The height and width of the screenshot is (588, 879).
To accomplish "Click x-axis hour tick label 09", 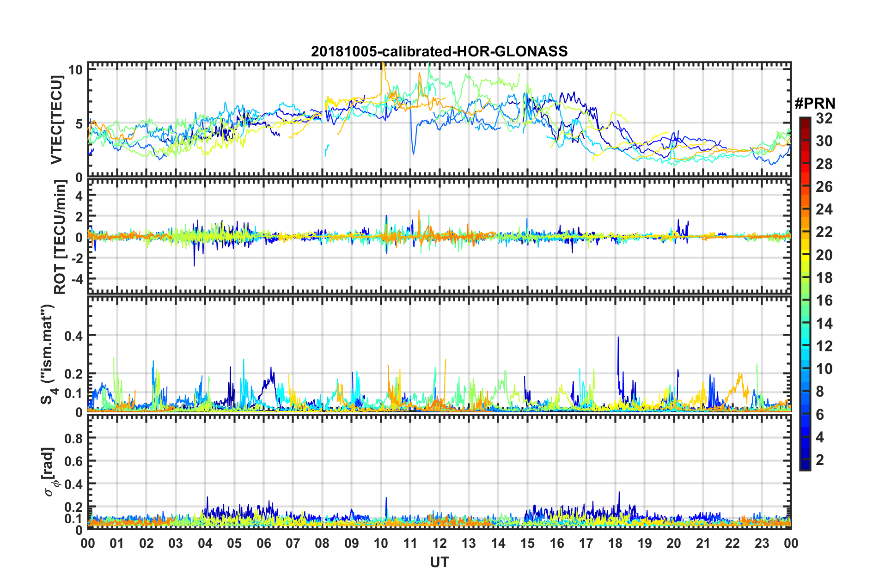I will click(352, 543).
